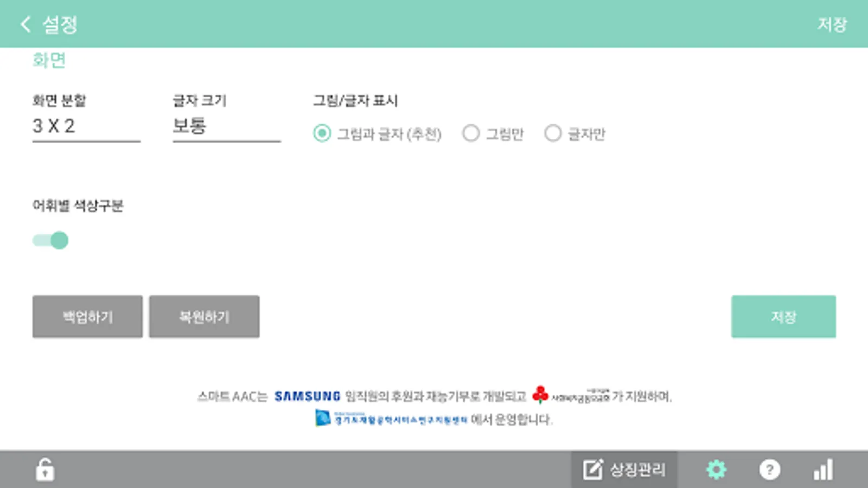Click the 복원하기 button
This screenshot has height=488, width=868.
point(204,317)
